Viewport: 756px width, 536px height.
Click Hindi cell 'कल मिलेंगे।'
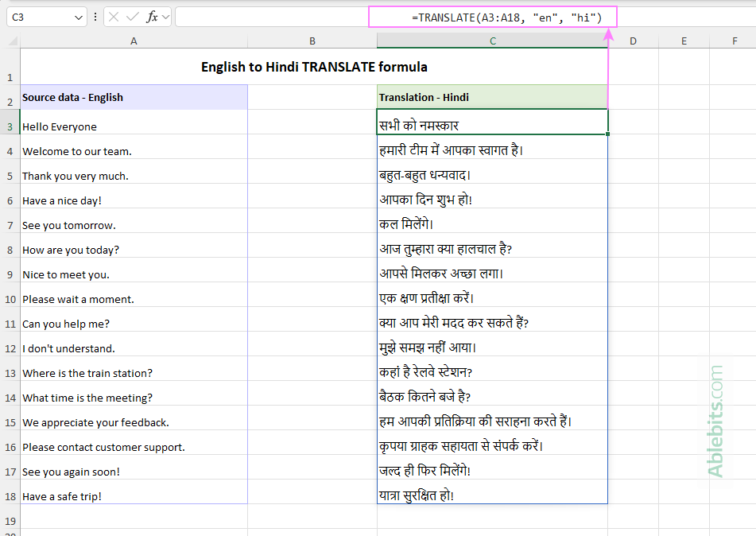pos(492,220)
